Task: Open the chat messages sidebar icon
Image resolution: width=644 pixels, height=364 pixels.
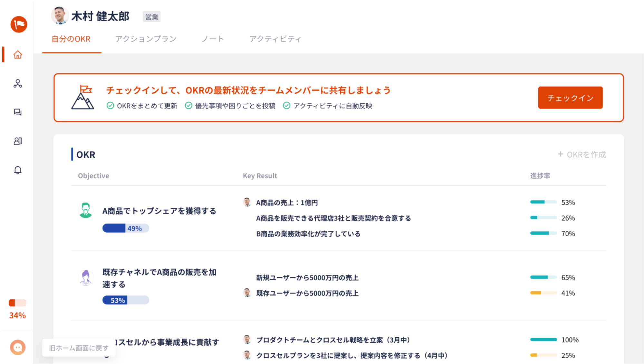Action: 18,112
